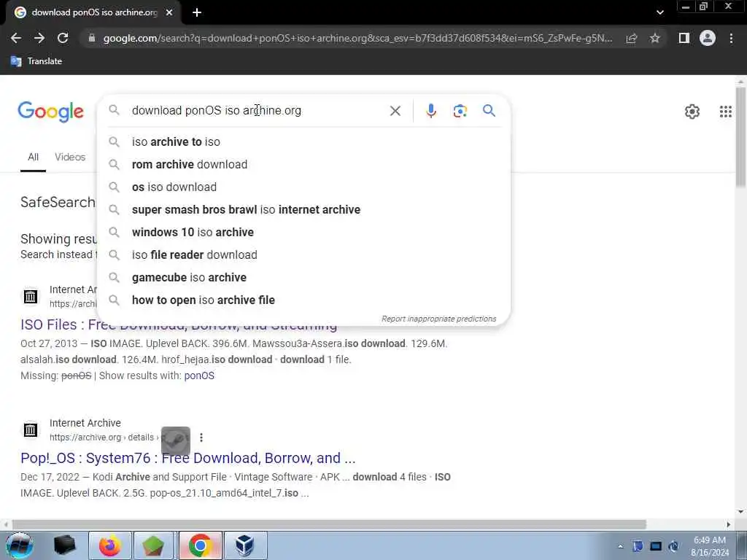Click the Internet Archive favicon of Pop!_OS result

click(x=31, y=430)
